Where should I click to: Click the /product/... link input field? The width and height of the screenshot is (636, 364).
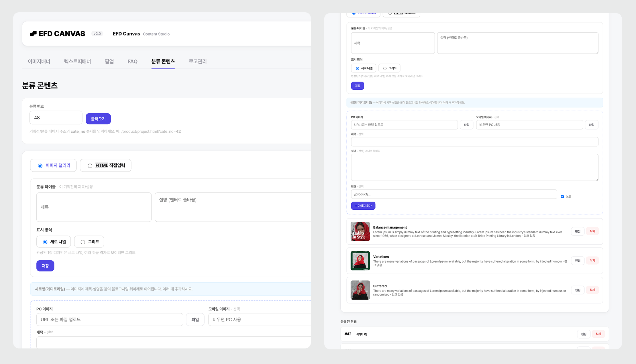tap(454, 194)
